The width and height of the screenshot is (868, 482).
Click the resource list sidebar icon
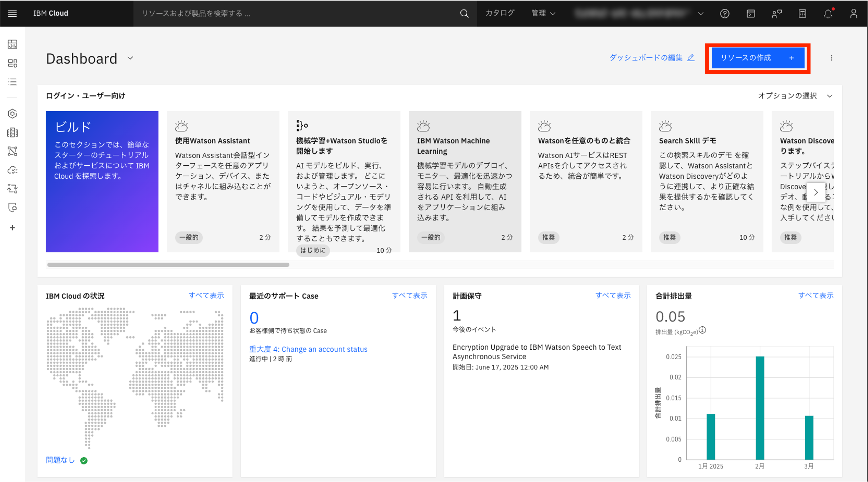[13, 82]
